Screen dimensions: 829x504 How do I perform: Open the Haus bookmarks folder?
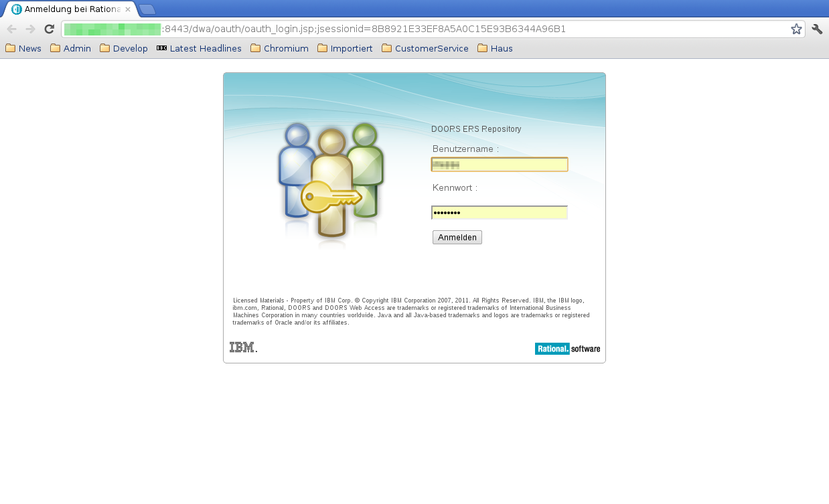(x=495, y=48)
